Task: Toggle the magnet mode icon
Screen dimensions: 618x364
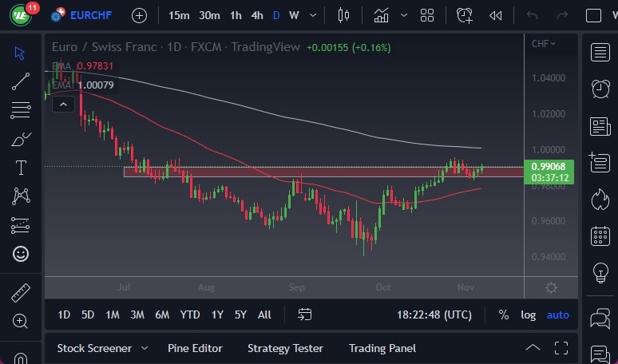Action: click(x=21, y=358)
